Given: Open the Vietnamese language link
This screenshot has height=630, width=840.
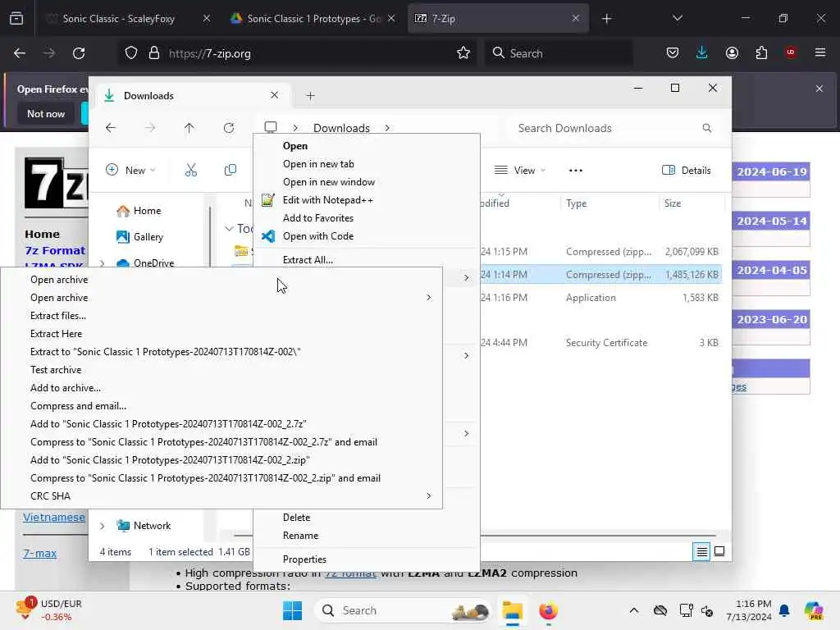Looking at the screenshot, I should click(x=54, y=517).
